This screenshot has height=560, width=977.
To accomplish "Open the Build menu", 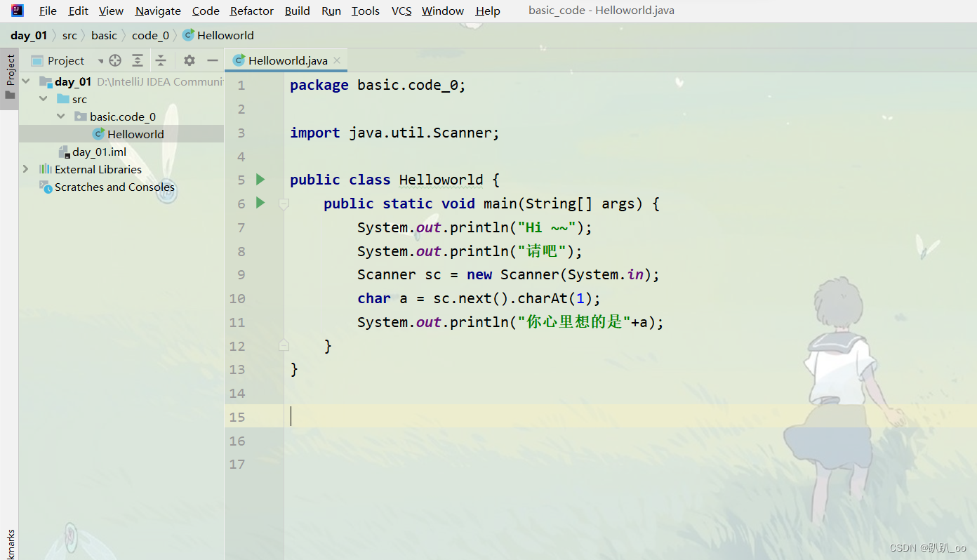I will [x=298, y=11].
